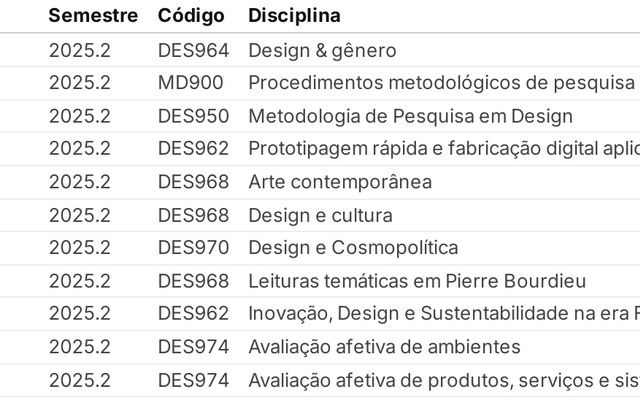This screenshot has height=400, width=640.
Task: Click the DES970 code cell
Action: point(193,248)
